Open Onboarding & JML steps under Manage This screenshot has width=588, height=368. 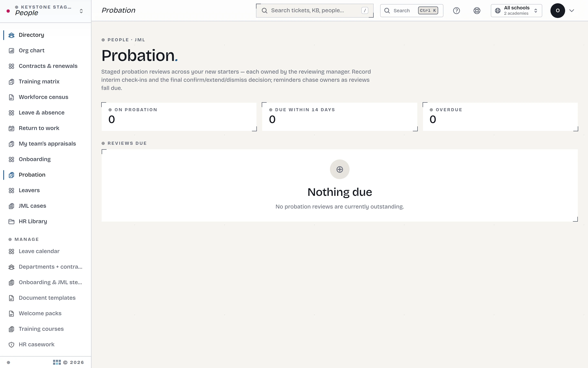click(46, 283)
